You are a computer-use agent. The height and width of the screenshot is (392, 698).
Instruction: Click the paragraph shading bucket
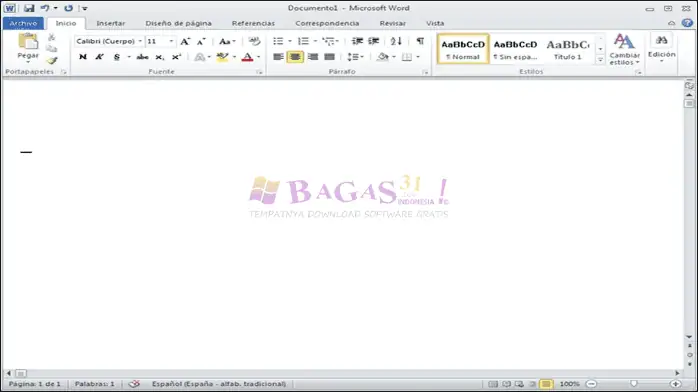382,57
